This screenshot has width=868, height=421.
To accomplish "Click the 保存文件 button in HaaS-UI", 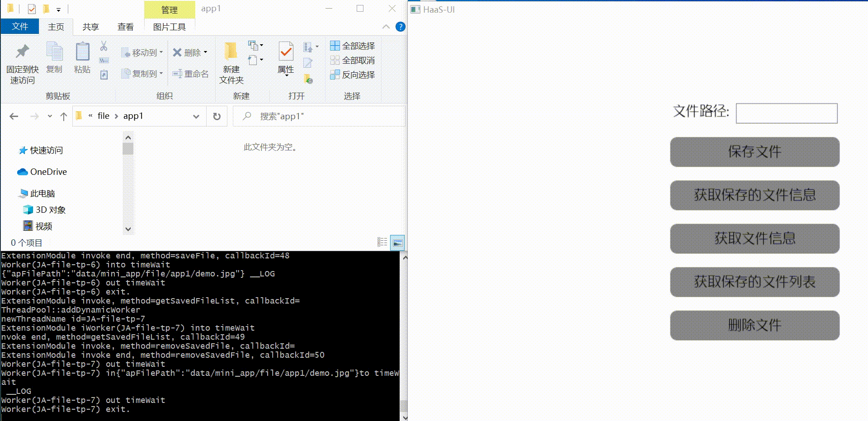I will click(755, 152).
